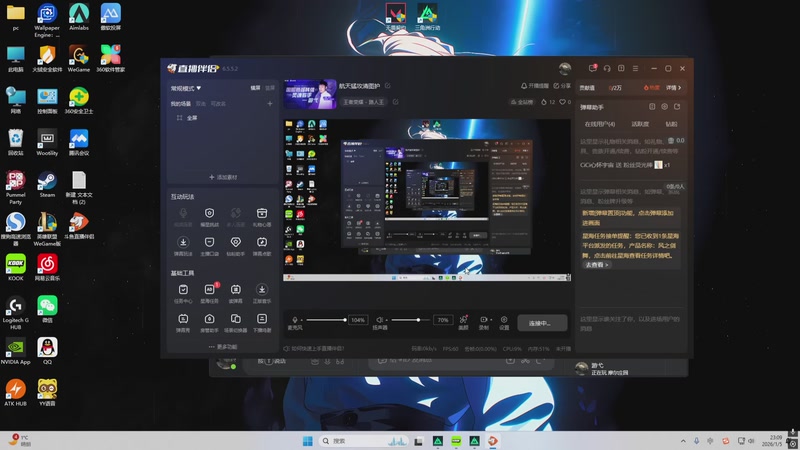Click the 直播伴侣 taskbar icon

(493, 441)
